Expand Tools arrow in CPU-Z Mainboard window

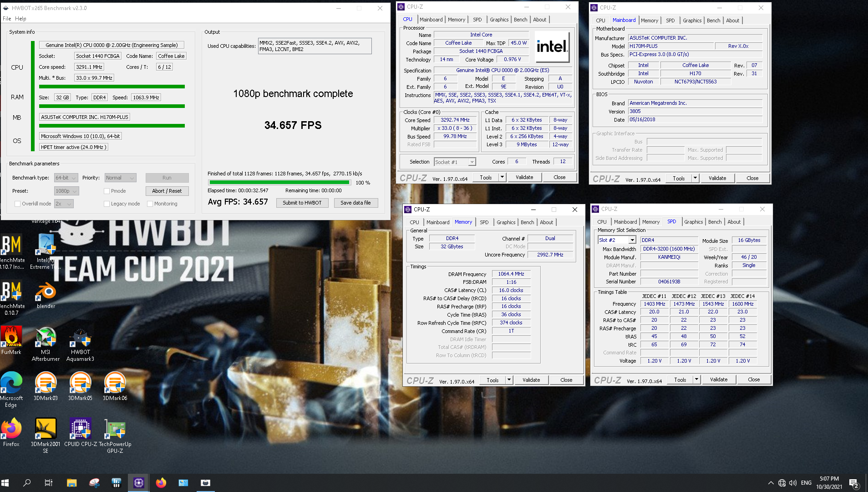pyautogui.click(x=695, y=178)
